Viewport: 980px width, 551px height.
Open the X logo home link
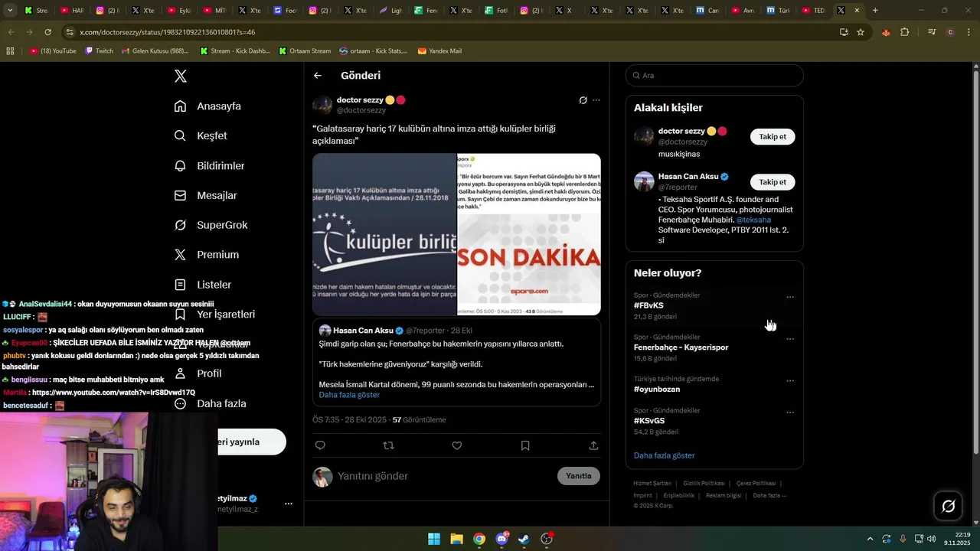[x=181, y=76]
